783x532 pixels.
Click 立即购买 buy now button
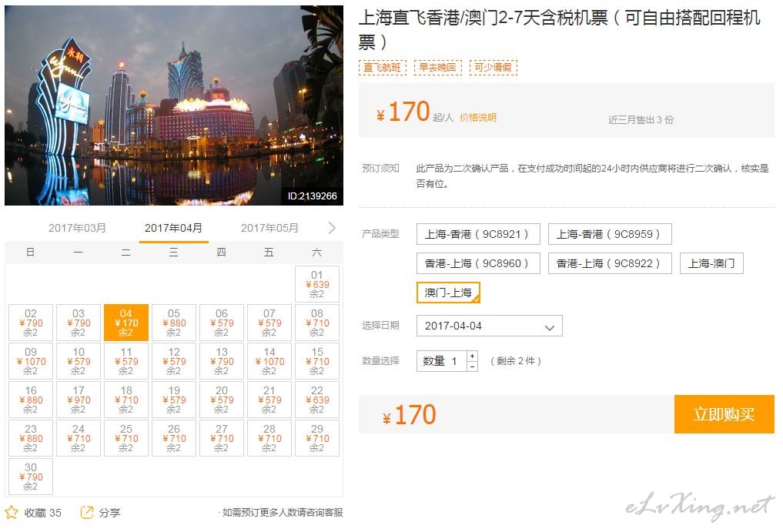(x=724, y=414)
